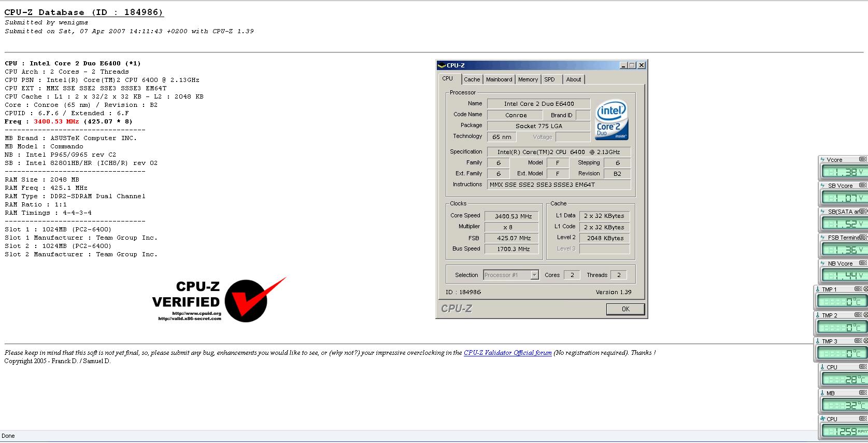Viewport: 868px width, 443px height.
Task: Click the red Freq text 3400.53 MHz
Action: point(56,121)
